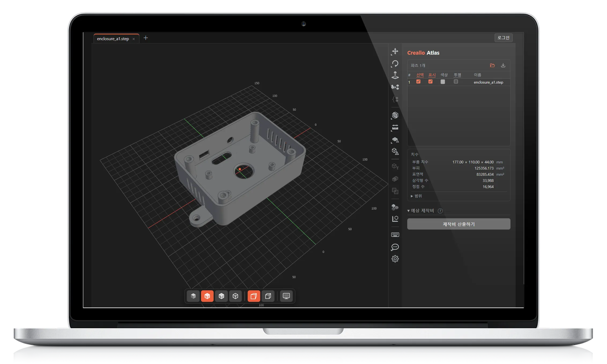Switch to shaded with edges view mode
This screenshot has width=607, height=364.
pyautogui.click(x=221, y=296)
